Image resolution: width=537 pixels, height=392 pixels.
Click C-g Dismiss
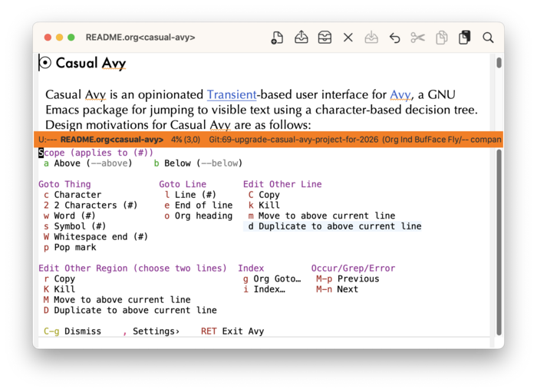click(73, 331)
